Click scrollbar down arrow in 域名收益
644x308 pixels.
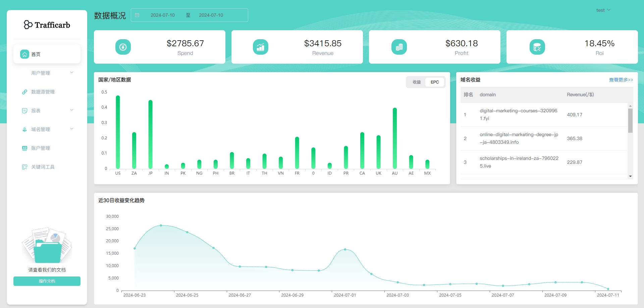click(630, 176)
